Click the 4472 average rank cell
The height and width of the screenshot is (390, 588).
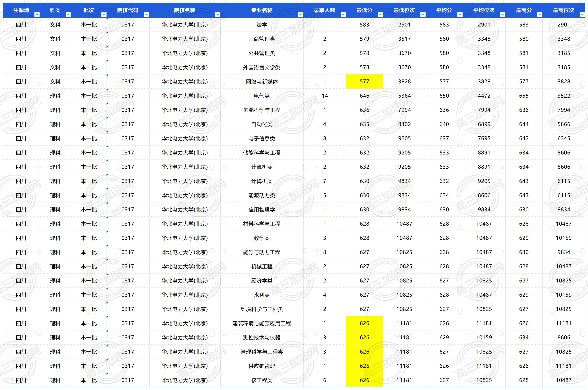(x=484, y=96)
